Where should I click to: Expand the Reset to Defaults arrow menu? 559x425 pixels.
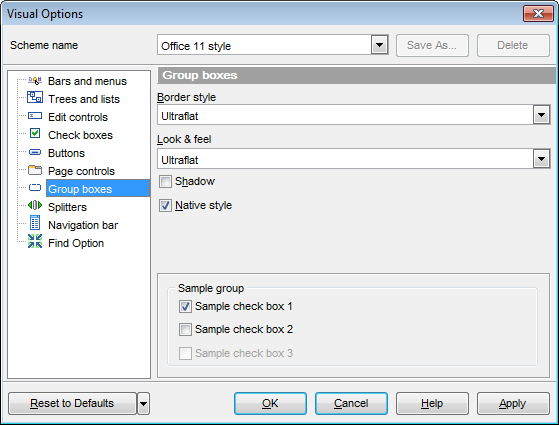[x=143, y=404]
